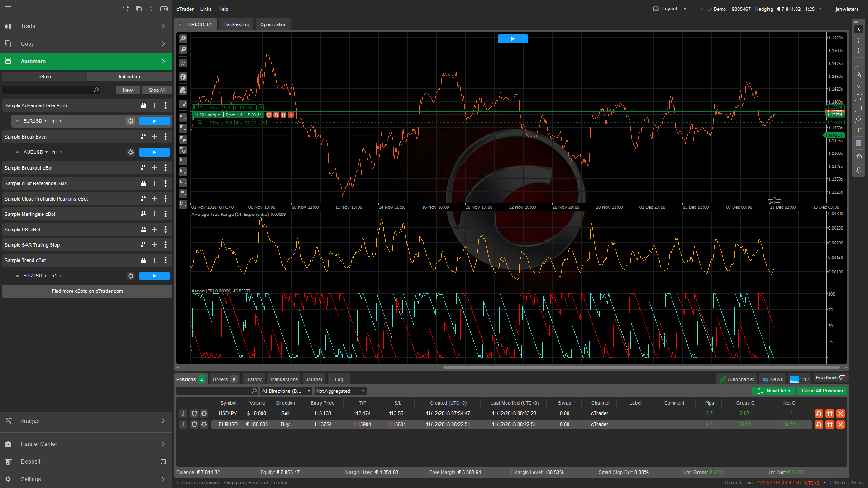
Task: Select the text annotation tool
Action: 858,130
